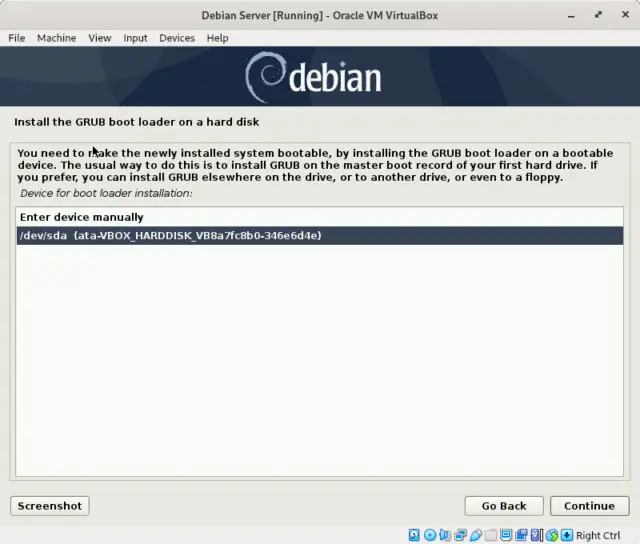Open the USB devices status icon
Viewport: 640px width, 544px height.
click(476, 535)
